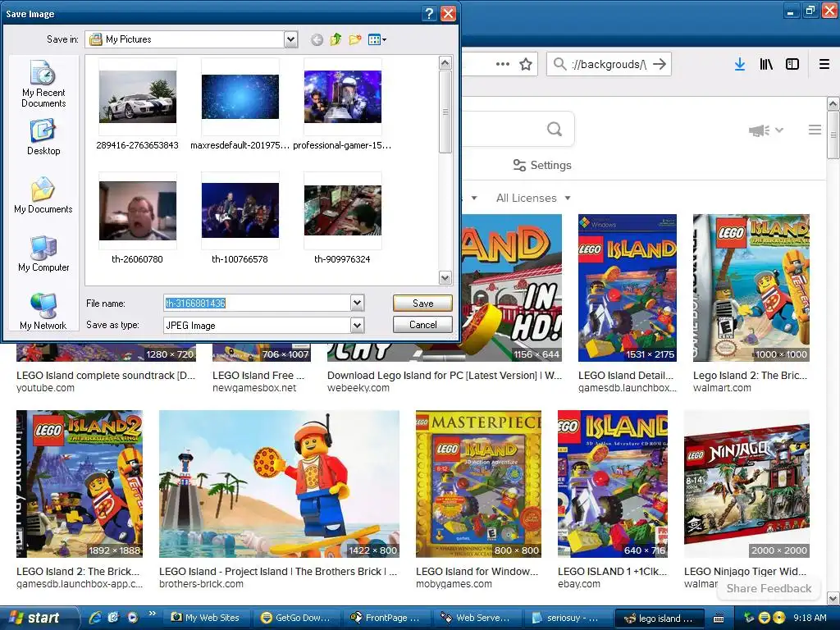Click the file list scroll up arrow
This screenshot has height=630, width=840.
point(445,62)
